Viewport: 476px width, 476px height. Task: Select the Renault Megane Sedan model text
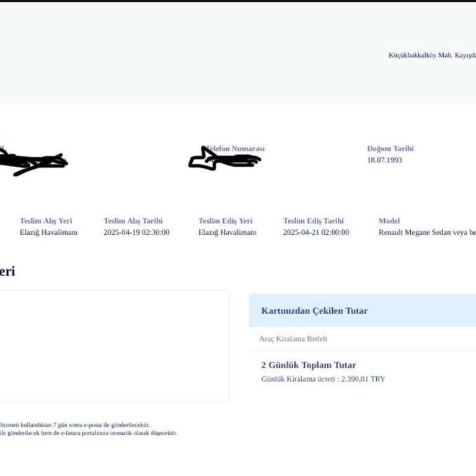(427, 232)
